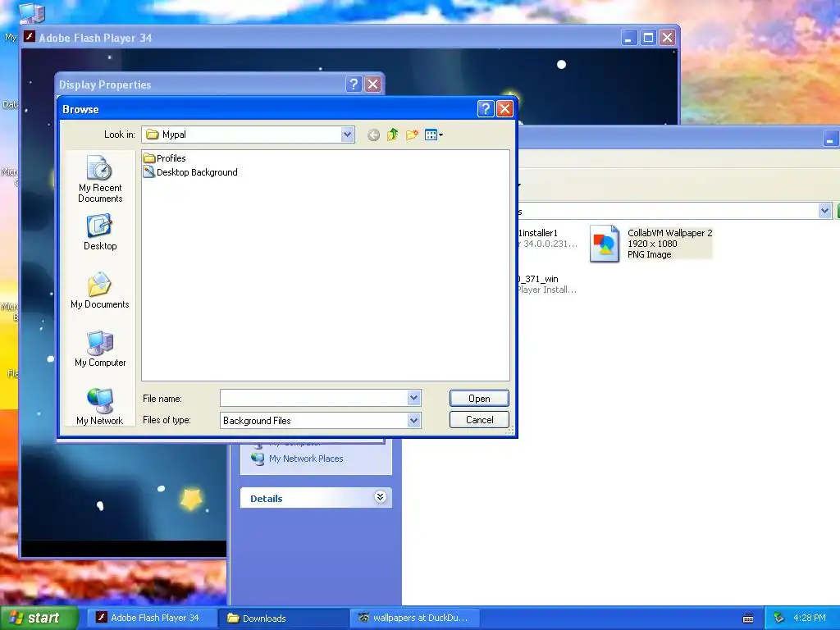Viewport: 840px width, 630px height.
Task: Select My Computer in Browse places bar
Action: click(99, 349)
